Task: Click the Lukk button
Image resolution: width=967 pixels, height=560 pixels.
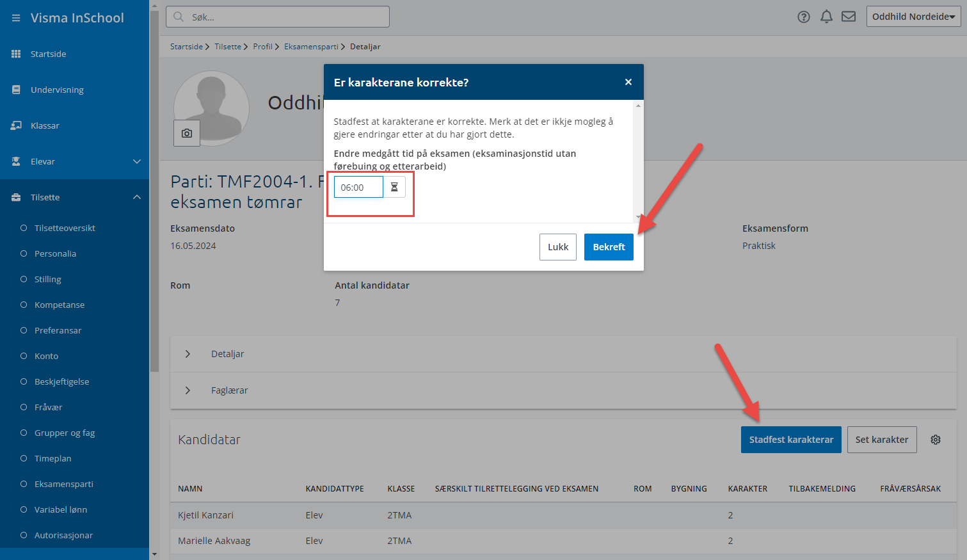Action: coord(557,247)
